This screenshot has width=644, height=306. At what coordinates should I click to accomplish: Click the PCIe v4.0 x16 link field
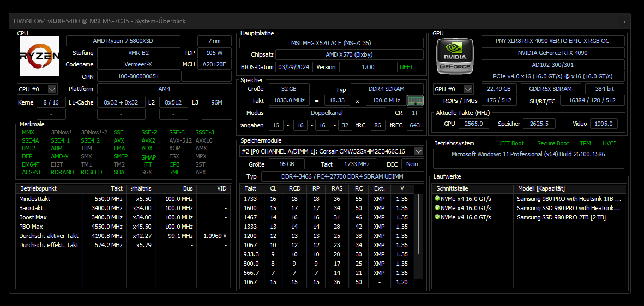(553, 76)
